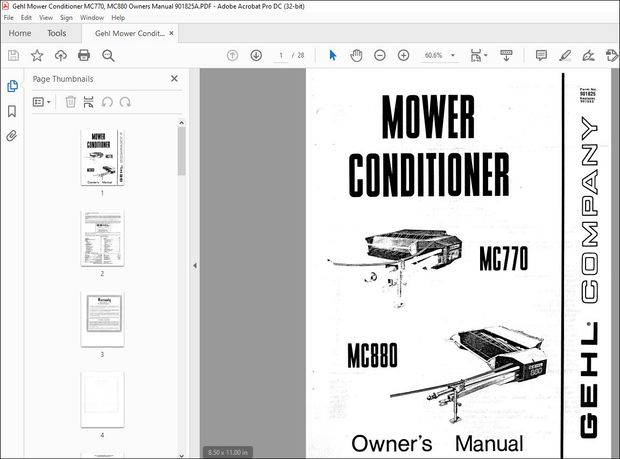Select page 4 blank thumbnail
620x459 pixels.
coord(102,399)
